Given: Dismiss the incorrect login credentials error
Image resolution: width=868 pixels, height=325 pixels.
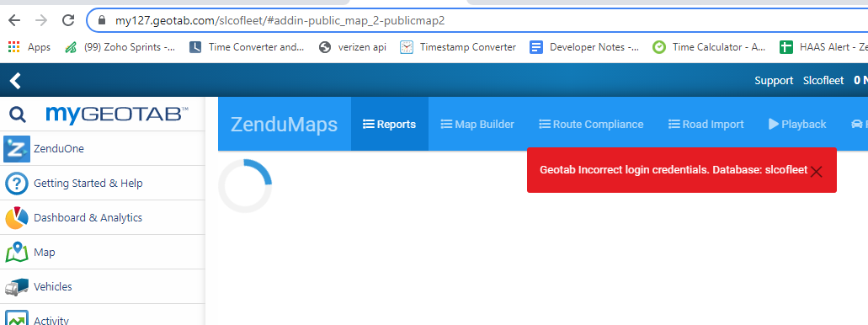Looking at the screenshot, I should 816,172.
